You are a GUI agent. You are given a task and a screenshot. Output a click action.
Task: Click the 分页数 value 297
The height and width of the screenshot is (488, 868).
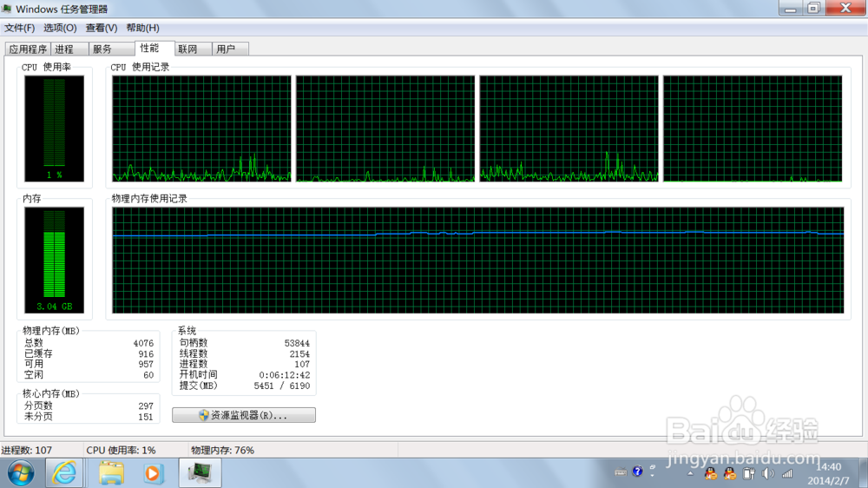coord(146,406)
